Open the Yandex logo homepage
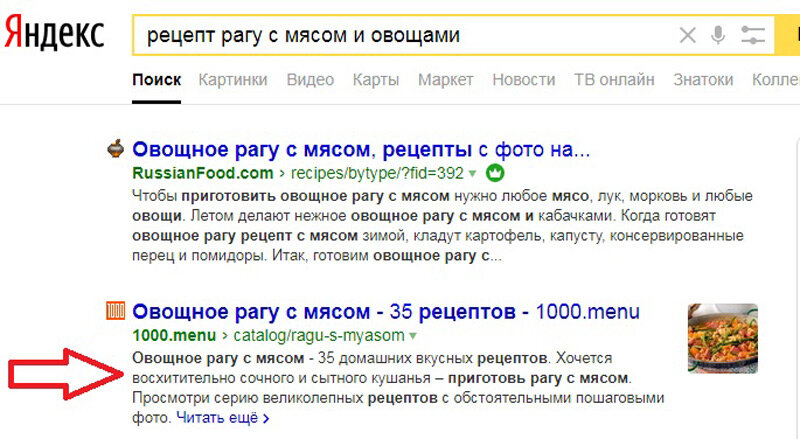This screenshot has height=439, width=800. click(54, 33)
